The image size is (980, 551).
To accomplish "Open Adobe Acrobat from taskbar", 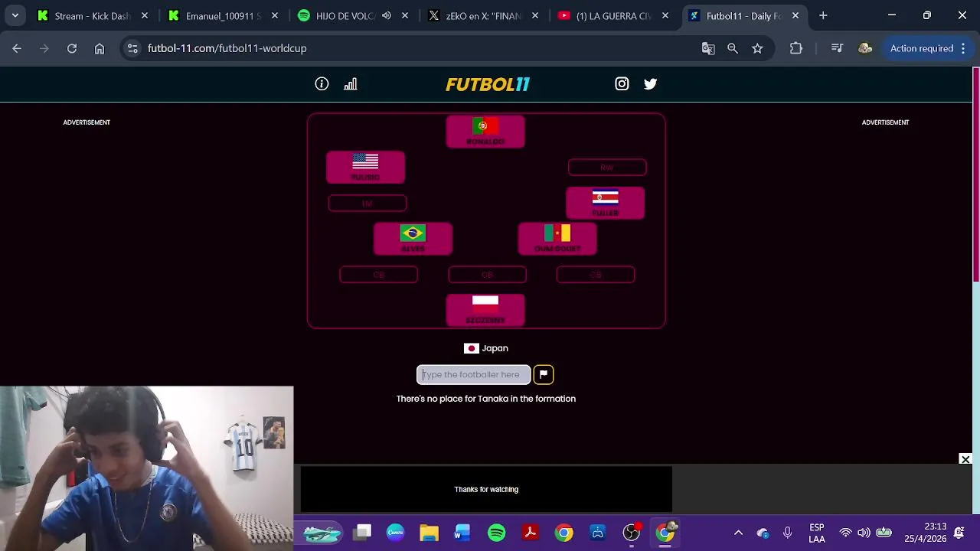I will coord(530,533).
